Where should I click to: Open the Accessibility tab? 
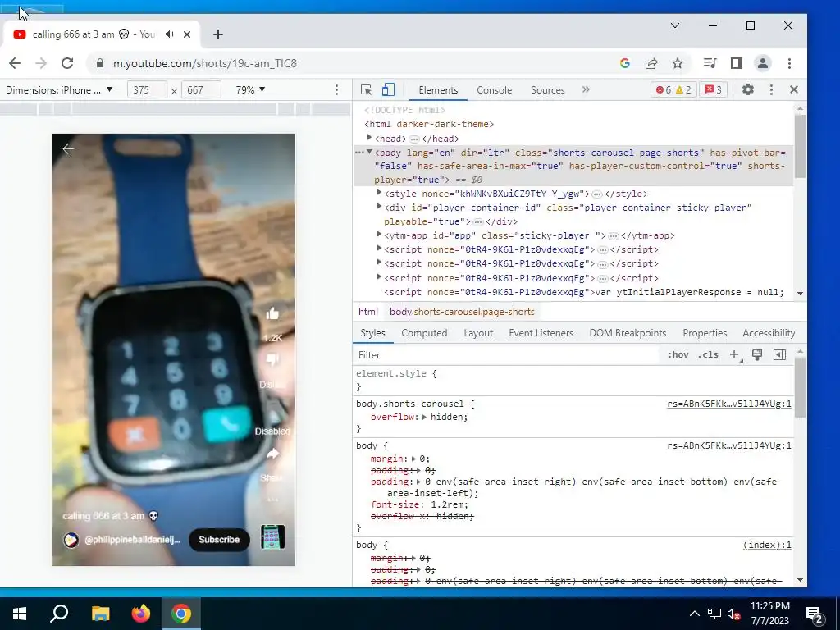[x=768, y=333]
